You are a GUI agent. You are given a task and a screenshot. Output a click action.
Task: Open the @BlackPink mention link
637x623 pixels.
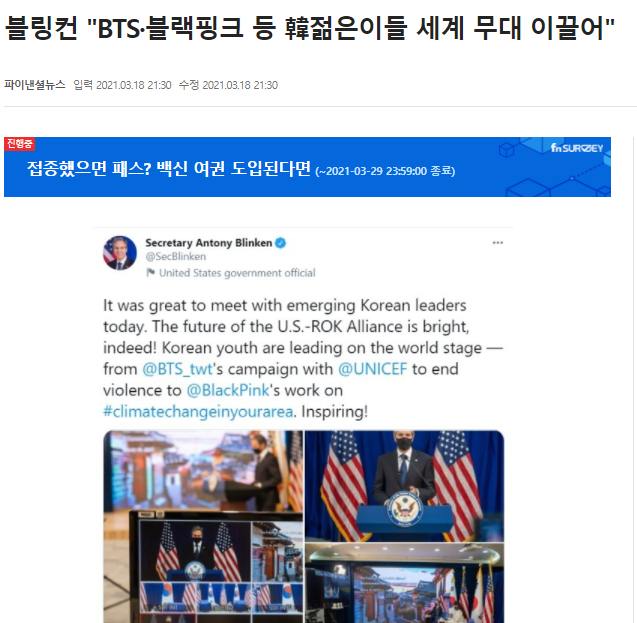click(x=228, y=390)
